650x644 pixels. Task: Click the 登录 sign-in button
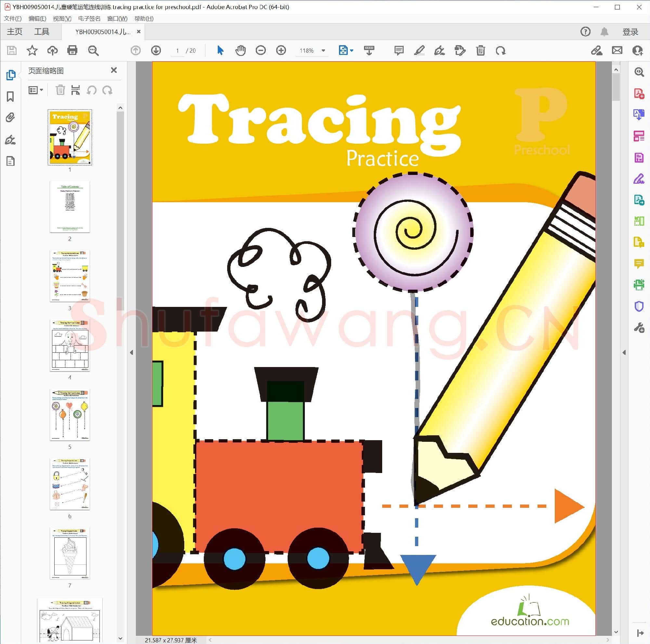coord(630,31)
